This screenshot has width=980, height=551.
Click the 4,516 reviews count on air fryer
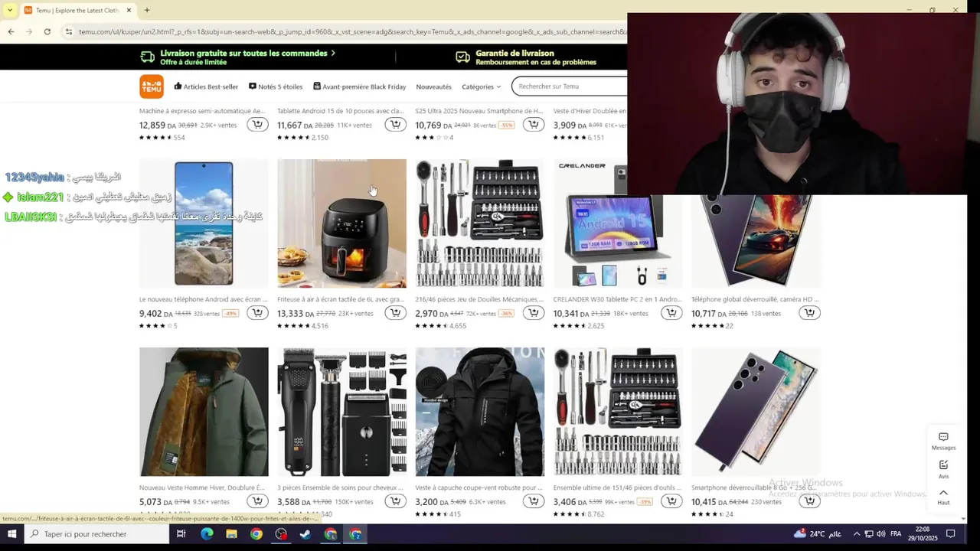320,326
